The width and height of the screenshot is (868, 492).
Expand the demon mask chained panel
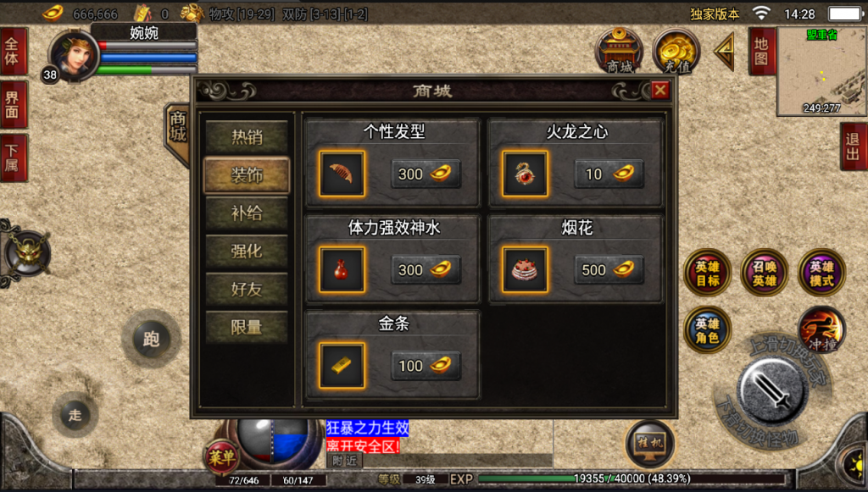pyautogui.click(x=26, y=254)
